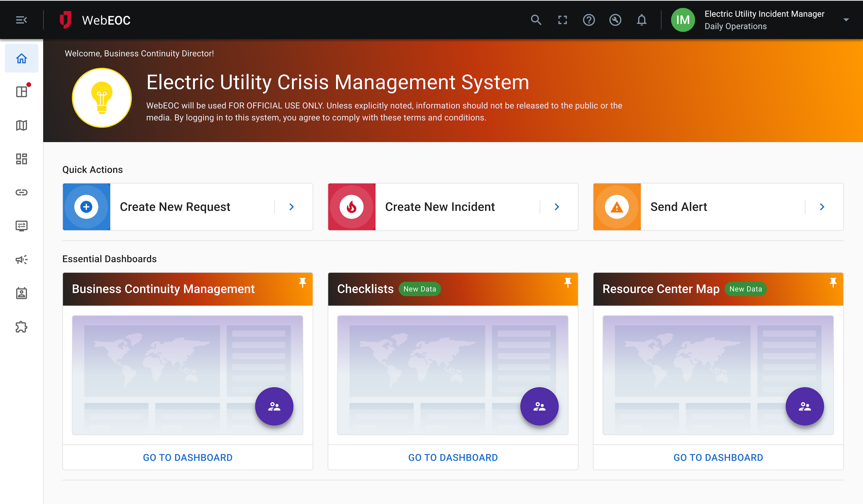Open the monitor display icon in sidebar

pyautogui.click(x=22, y=226)
